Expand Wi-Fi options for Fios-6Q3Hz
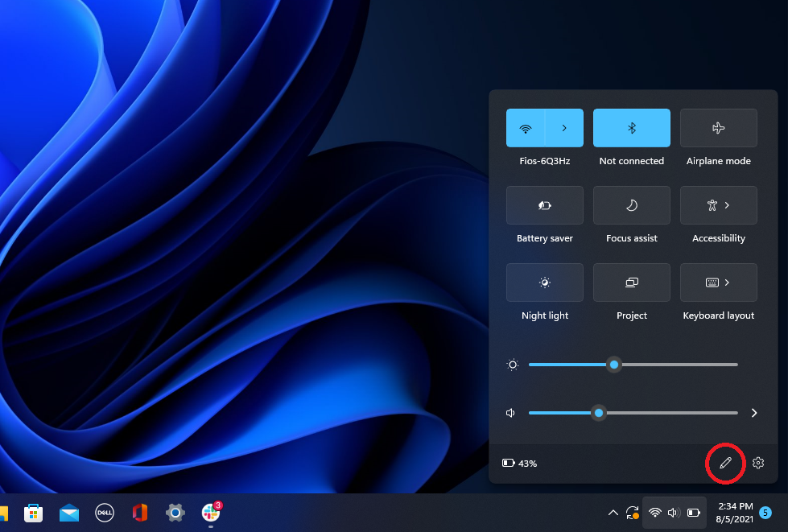This screenshot has height=532, width=788. click(x=564, y=128)
